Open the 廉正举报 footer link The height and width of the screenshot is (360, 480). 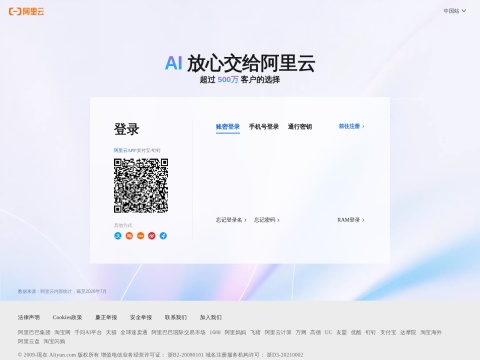[106, 317]
